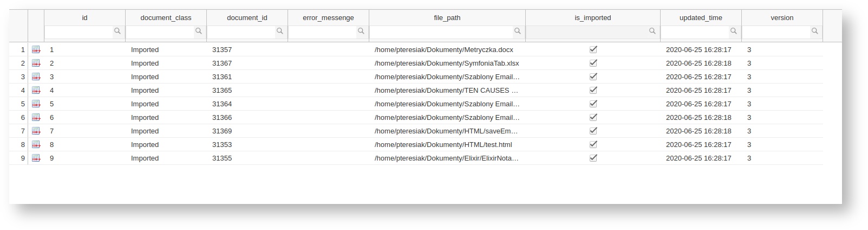Click the file_path column header

pos(447,18)
